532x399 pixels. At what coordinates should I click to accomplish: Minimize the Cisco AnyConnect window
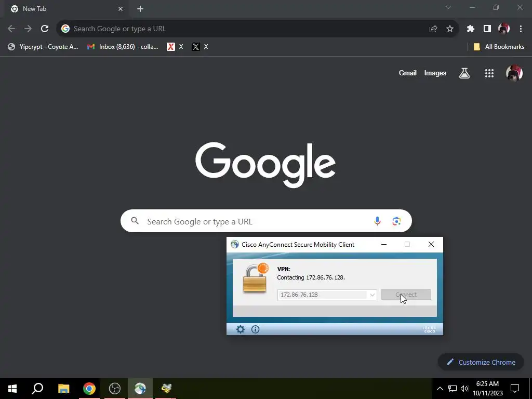click(384, 244)
